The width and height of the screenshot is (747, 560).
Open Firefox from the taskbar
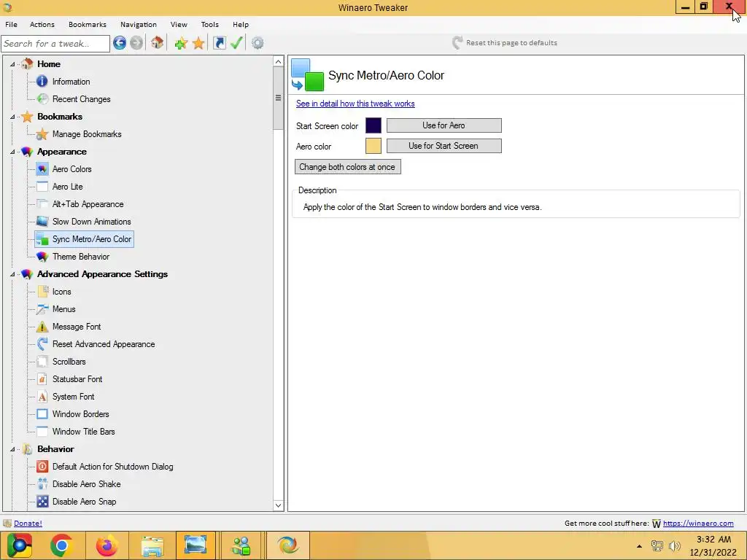tap(107, 545)
